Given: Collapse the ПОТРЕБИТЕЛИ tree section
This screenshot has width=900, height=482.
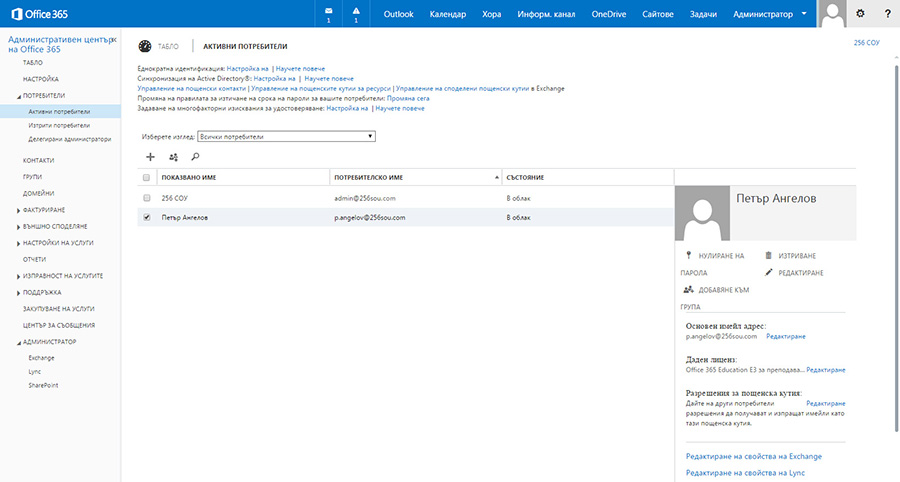Looking at the screenshot, I should click(x=19, y=96).
